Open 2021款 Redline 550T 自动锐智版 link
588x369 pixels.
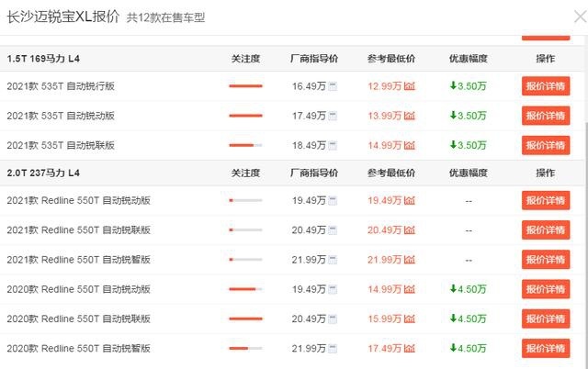(x=79, y=260)
